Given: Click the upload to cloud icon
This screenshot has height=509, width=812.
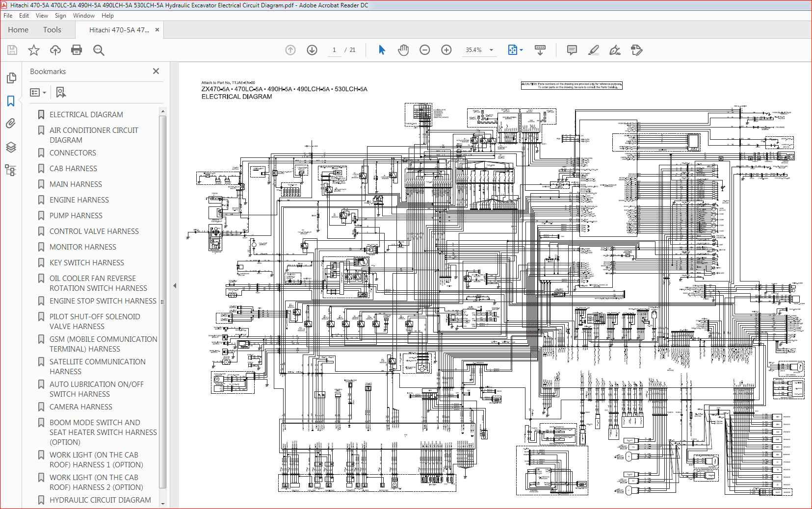Looking at the screenshot, I should 55,50.
